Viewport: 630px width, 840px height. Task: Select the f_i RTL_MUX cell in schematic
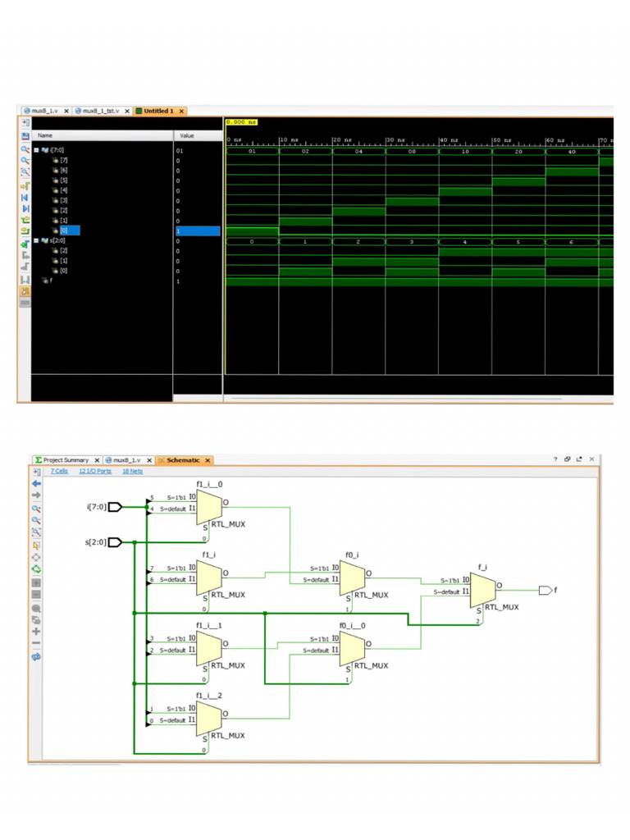[482, 590]
